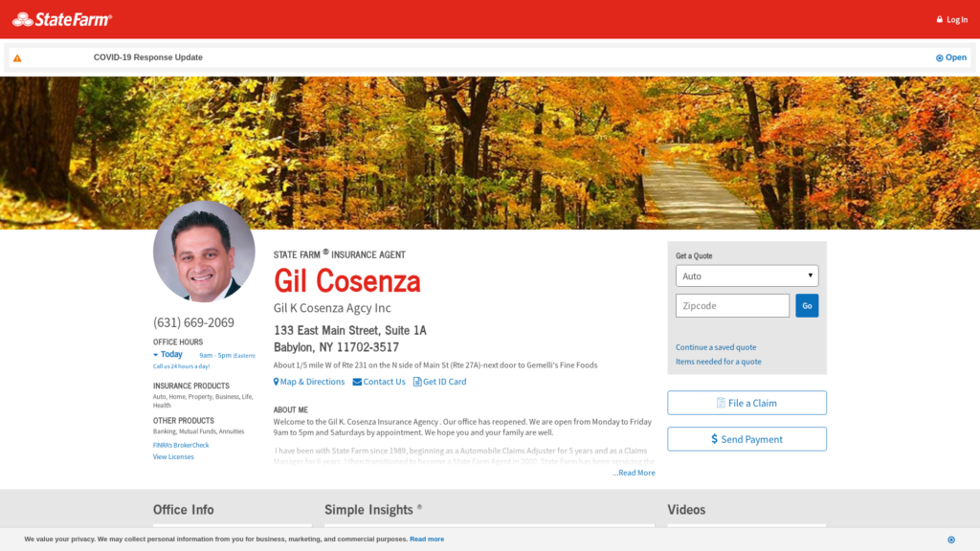The height and width of the screenshot is (551, 980).
Task: Click the envelope icon for Contact Us
Action: click(x=357, y=382)
